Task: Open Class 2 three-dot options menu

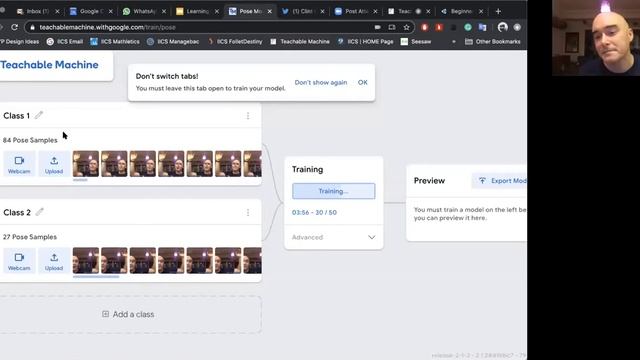Action: (x=248, y=213)
